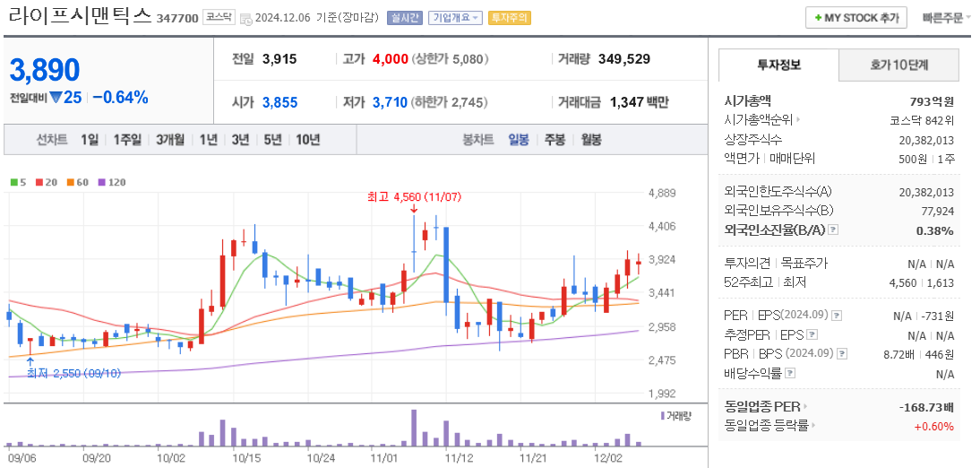This screenshot has width=980, height=468.
Task: Click the red 20-day moving average swatch
Action: [39, 183]
